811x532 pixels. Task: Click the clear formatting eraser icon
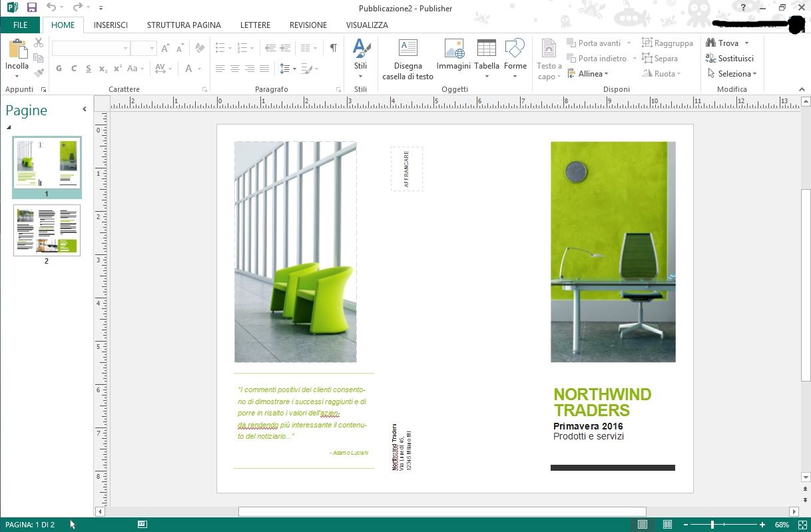click(200, 48)
